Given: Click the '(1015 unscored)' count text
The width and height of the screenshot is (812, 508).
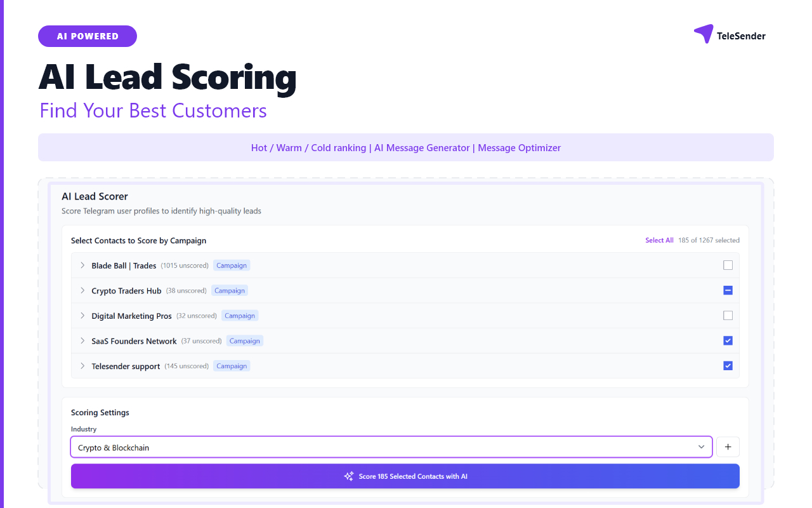Looking at the screenshot, I should click(185, 265).
